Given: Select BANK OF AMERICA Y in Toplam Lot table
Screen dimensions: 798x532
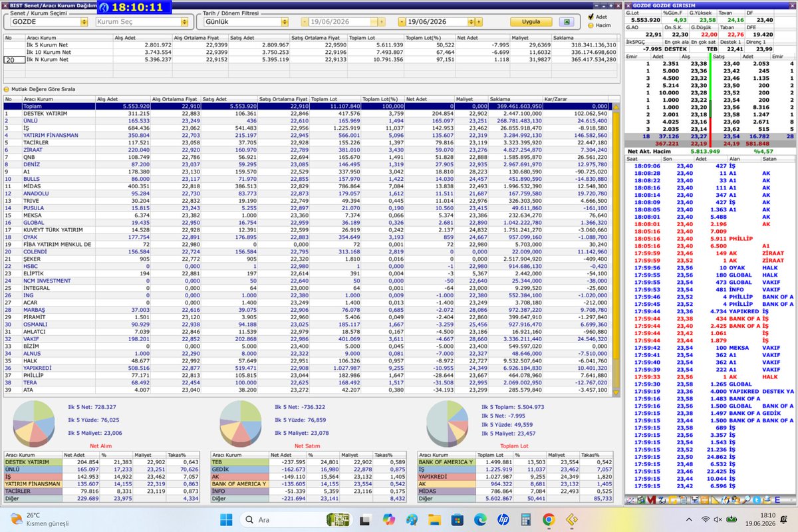Looking at the screenshot, I should 515,462.
